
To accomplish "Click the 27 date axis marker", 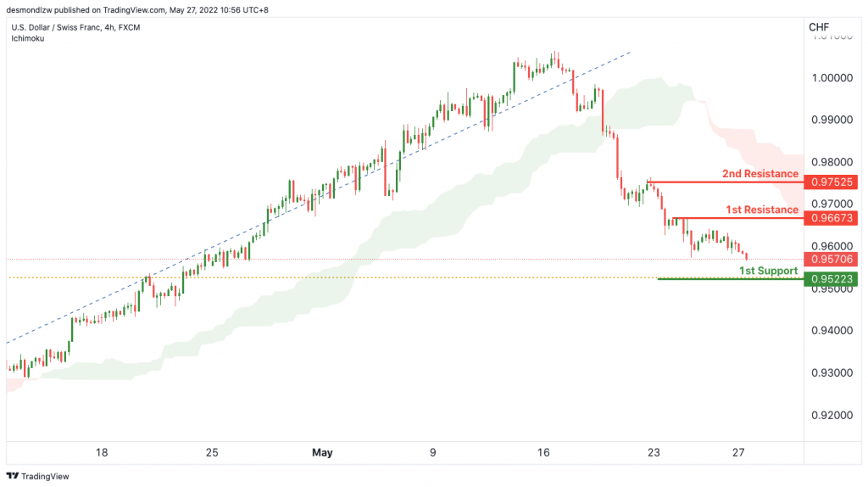I will tap(738, 453).
